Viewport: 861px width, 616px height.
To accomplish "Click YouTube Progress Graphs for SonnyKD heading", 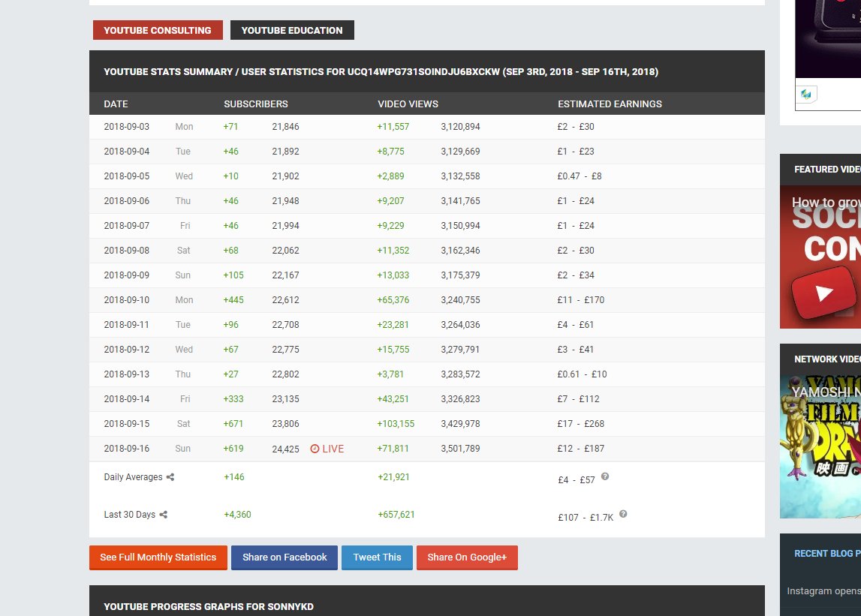I will (209, 607).
